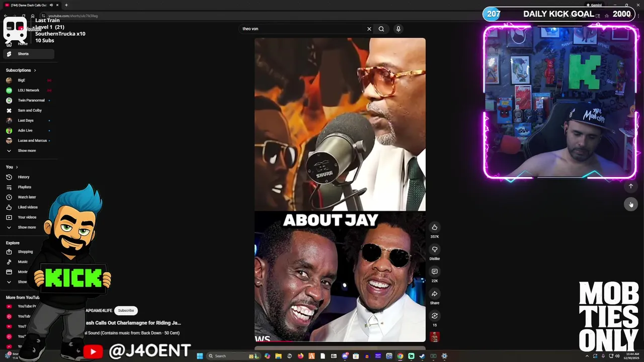Mute the tab via speaker icon

51,5
